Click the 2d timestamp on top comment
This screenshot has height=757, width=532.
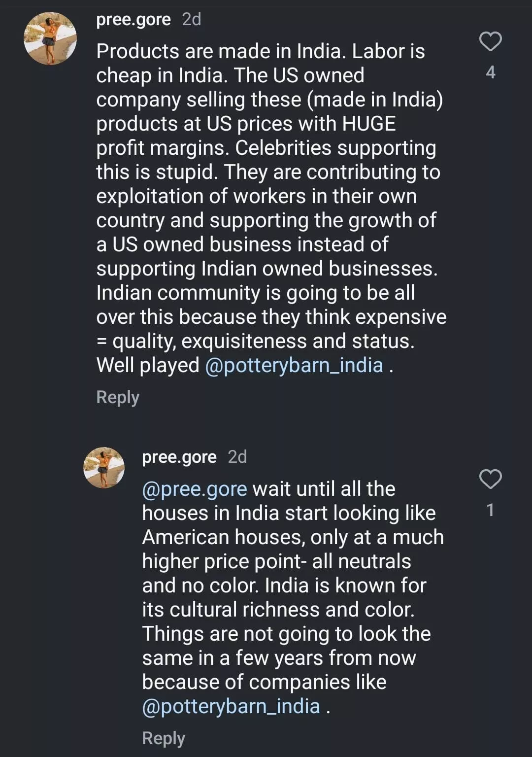(192, 19)
